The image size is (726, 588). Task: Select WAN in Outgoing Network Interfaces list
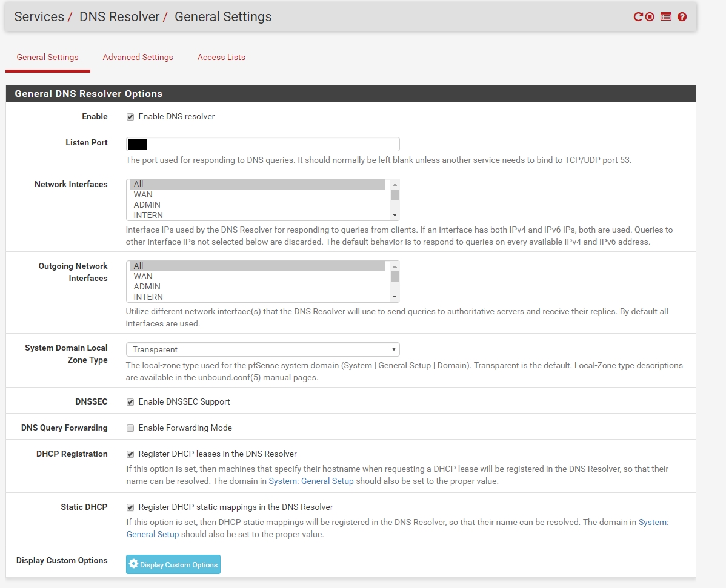tap(258, 276)
